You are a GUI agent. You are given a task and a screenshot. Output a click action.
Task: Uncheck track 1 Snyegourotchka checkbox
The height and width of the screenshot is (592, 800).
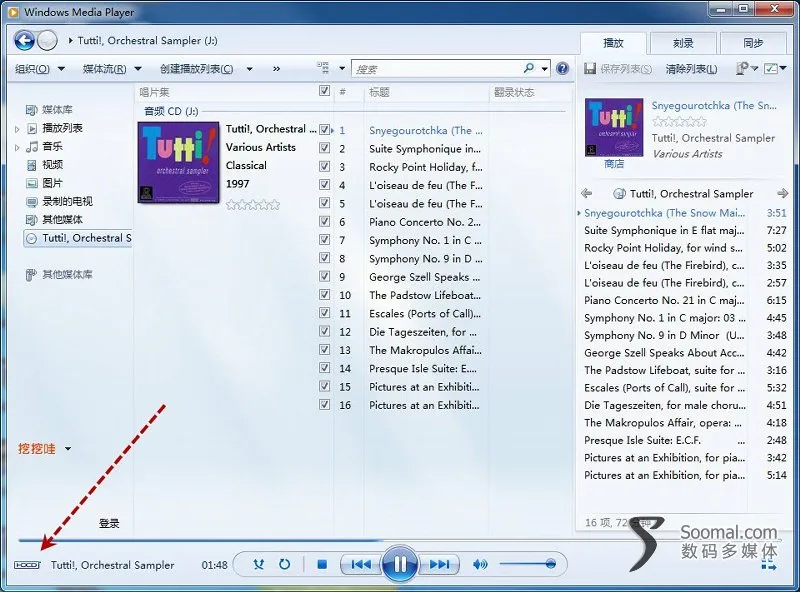point(324,130)
